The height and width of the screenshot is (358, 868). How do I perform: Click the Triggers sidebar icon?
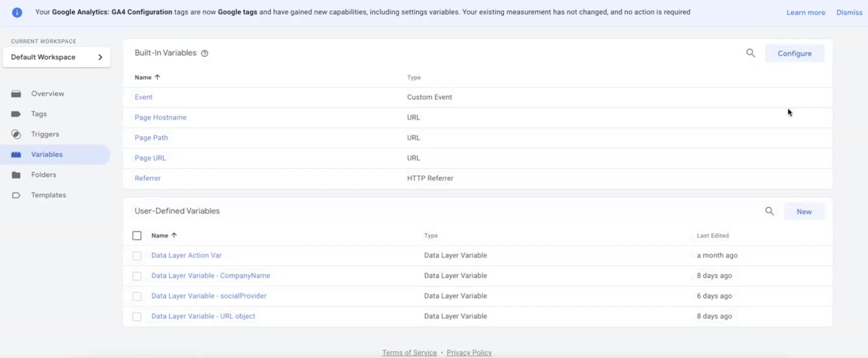pyautogui.click(x=16, y=134)
